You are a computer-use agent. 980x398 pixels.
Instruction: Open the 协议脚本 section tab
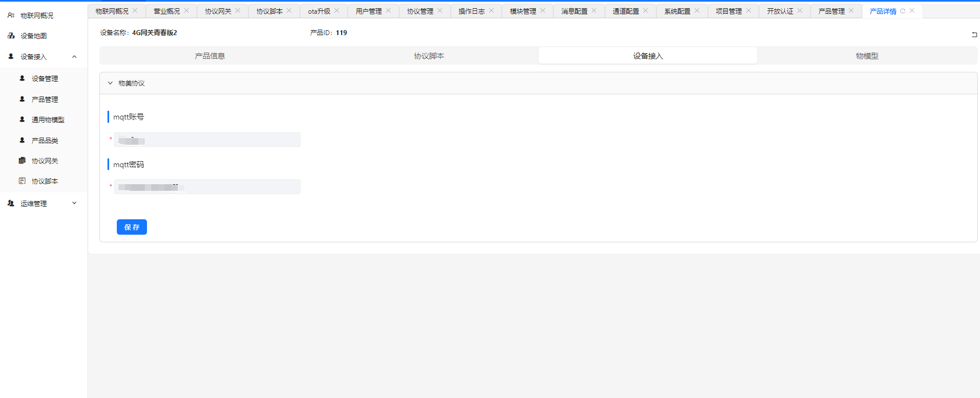tap(429, 56)
